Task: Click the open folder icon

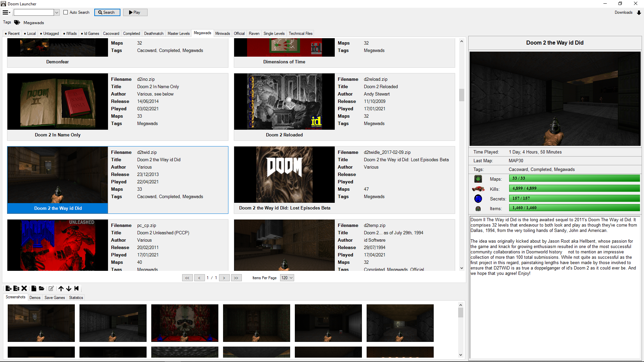Action: 42,288
